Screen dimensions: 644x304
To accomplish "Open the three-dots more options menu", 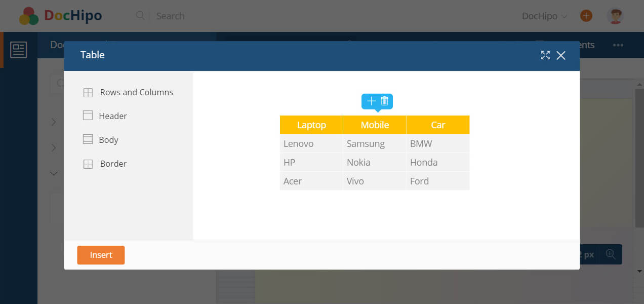I will [618, 45].
